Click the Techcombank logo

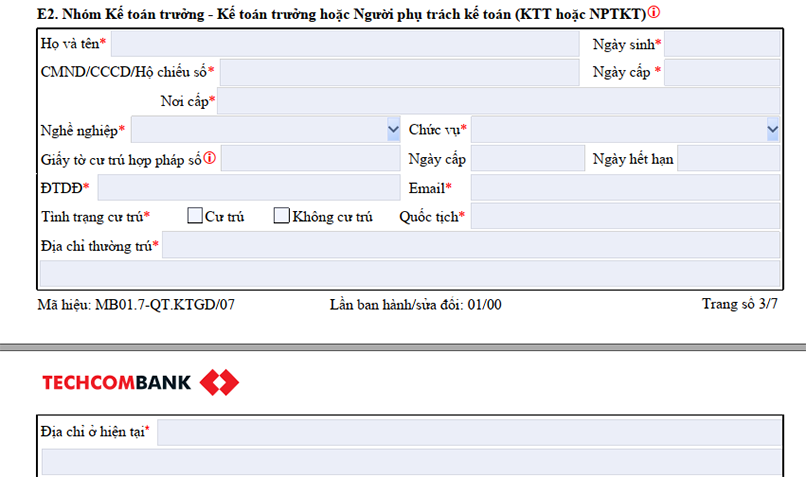pos(140,382)
